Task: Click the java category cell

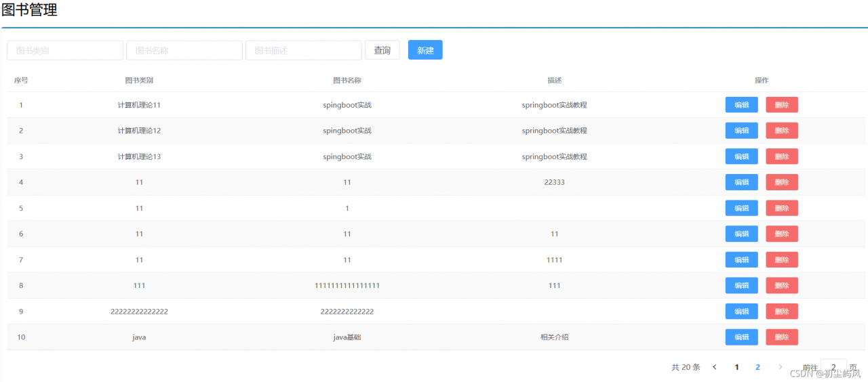Action: (139, 337)
